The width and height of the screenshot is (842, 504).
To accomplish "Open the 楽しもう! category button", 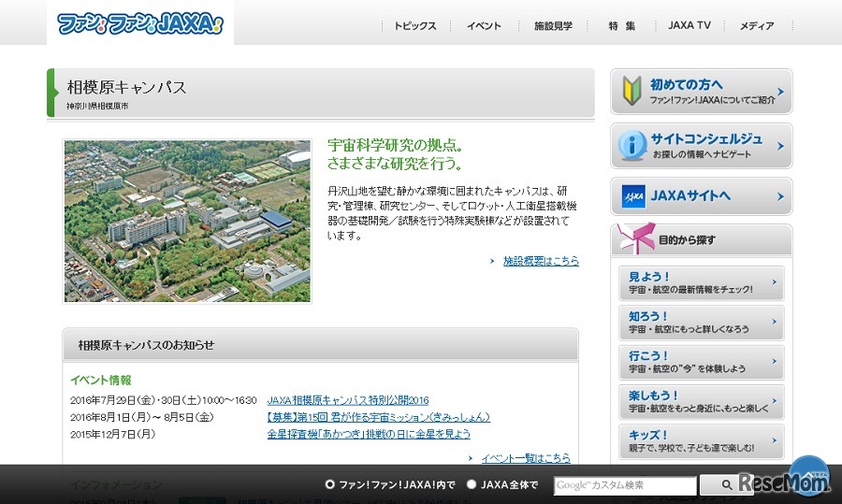I will [x=702, y=402].
